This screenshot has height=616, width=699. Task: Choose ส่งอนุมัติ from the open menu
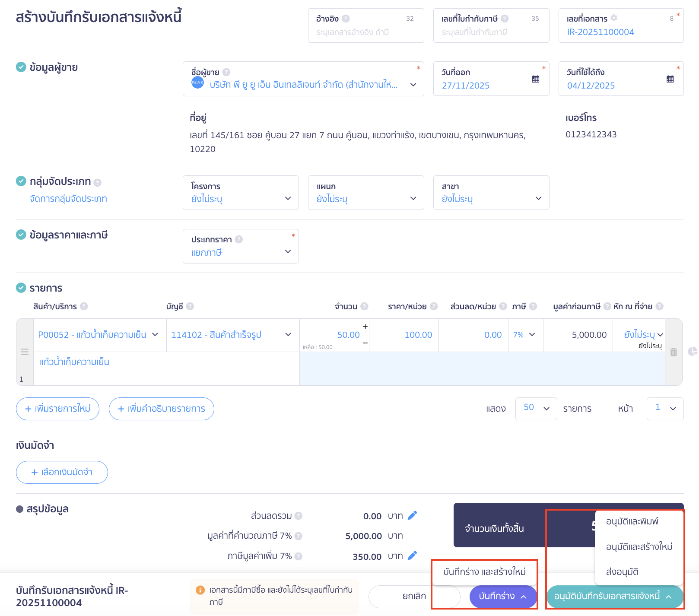click(622, 572)
